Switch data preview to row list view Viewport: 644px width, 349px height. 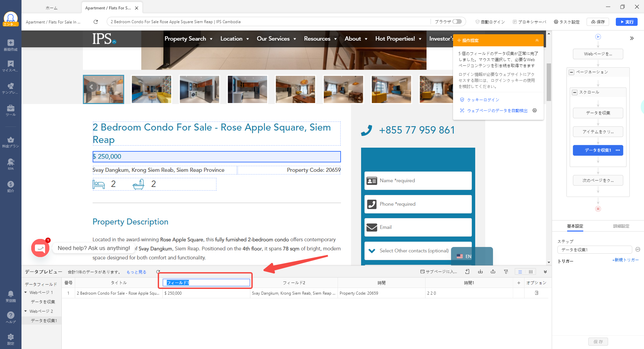click(520, 272)
